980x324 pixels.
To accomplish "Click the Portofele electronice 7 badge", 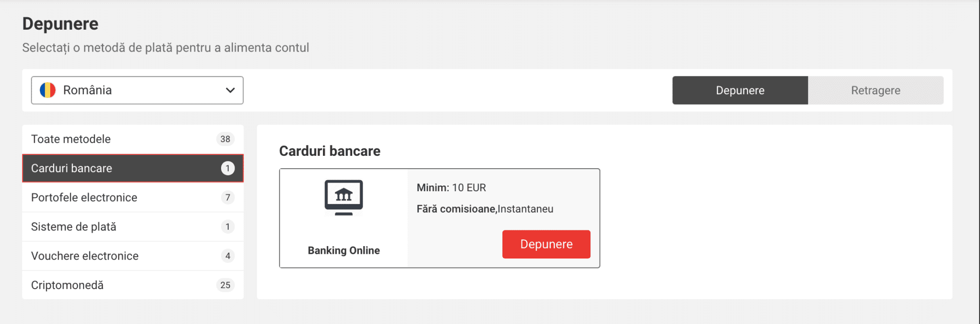I will point(228,197).
